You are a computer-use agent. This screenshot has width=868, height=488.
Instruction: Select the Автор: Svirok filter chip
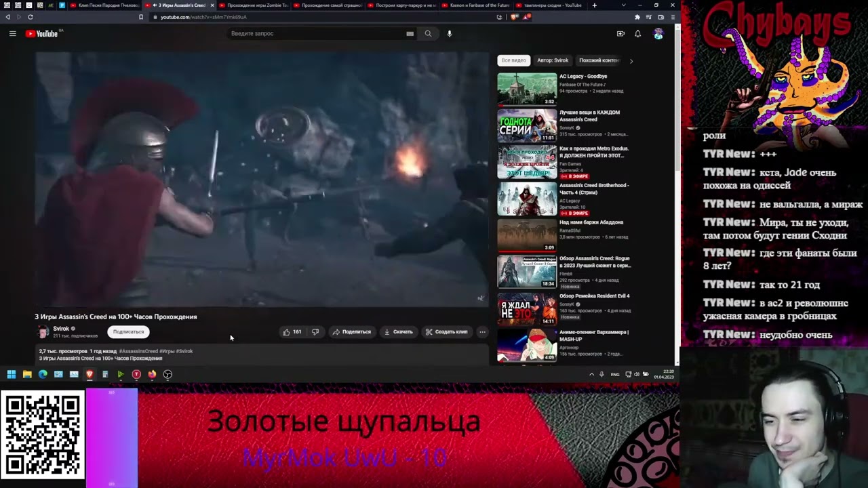click(553, 60)
